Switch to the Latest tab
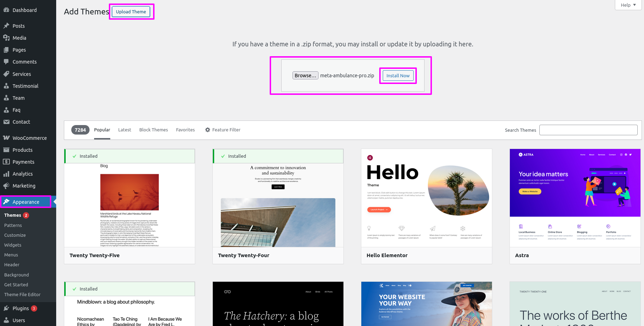 125,130
